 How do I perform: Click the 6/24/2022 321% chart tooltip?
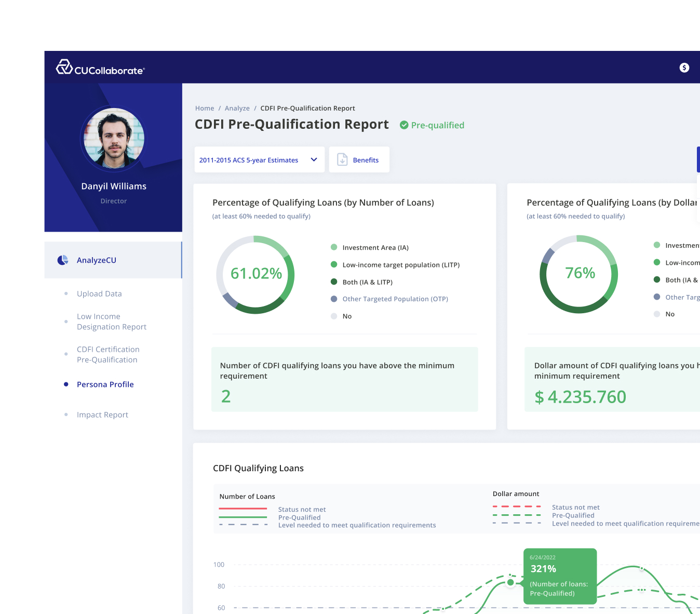click(560, 576)
